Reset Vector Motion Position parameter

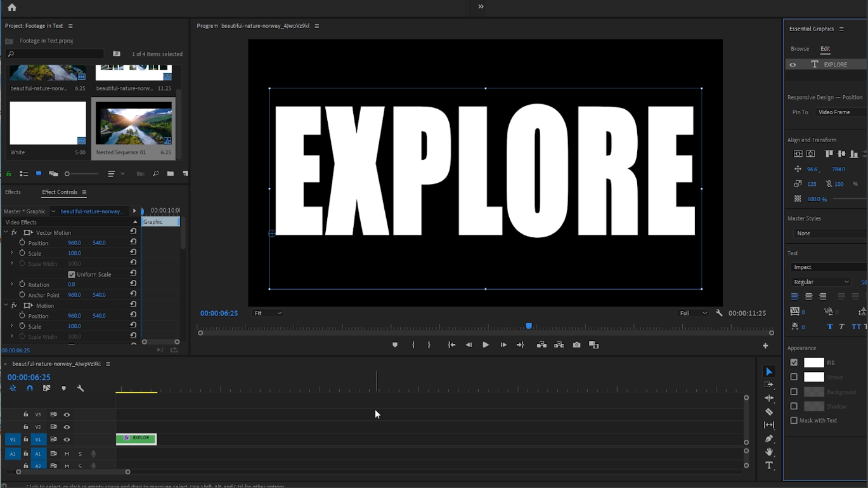point(133,242)
